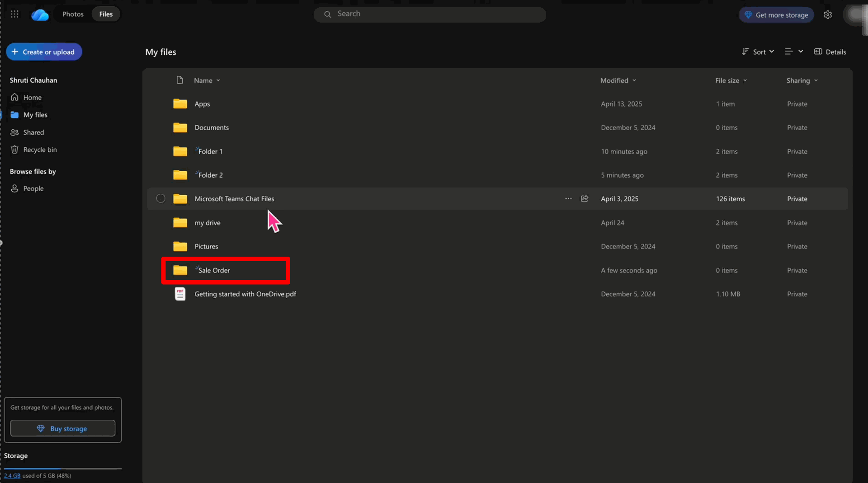Screen dimensions: 868x483
Task: Expand the Modified column dropdown
Action: tap(618, 80)
